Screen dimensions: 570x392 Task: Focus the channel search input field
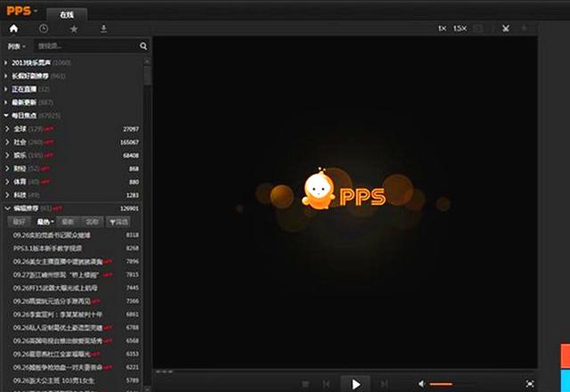pyautogui.click(x=86, y=45)
